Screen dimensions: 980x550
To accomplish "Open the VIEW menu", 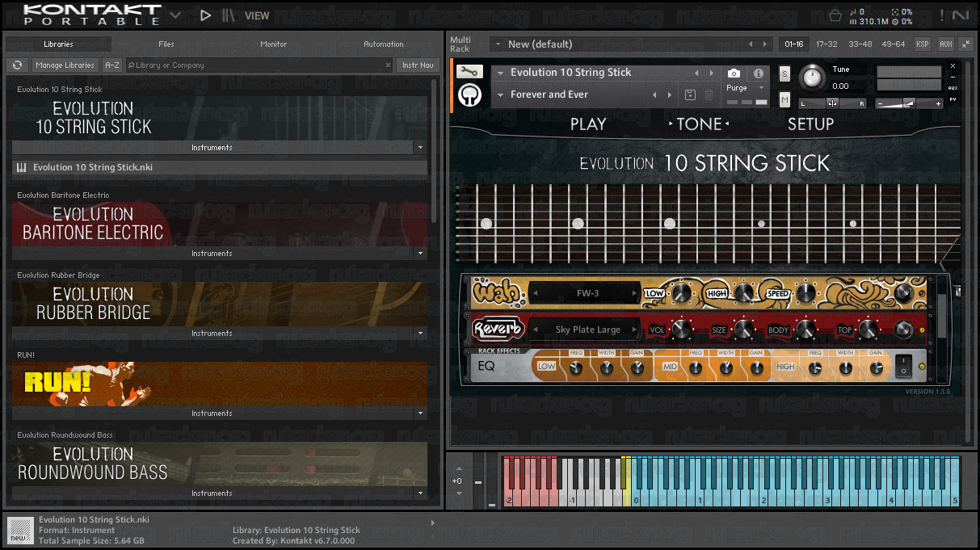I will point(257,15).
